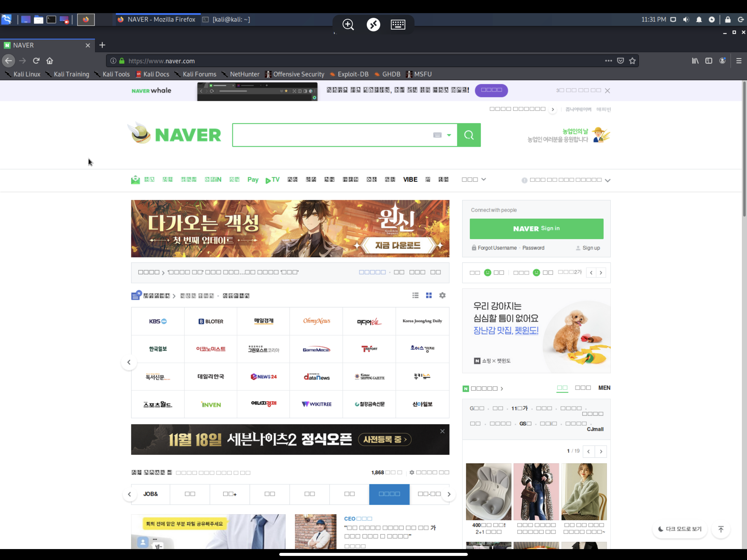Bookmark this page with the star icon

coord(632,61)
